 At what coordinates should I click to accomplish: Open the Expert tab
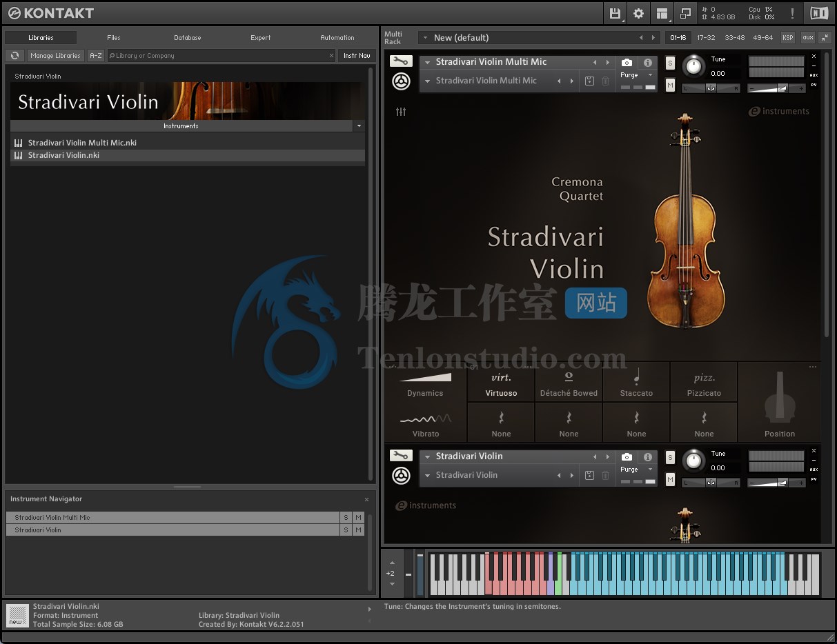coord(261,38)
